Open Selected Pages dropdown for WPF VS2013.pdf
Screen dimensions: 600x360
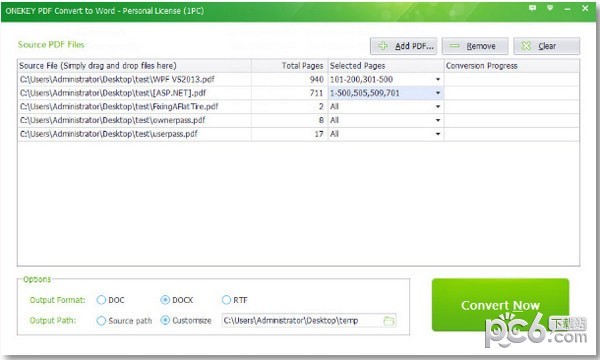438,80
